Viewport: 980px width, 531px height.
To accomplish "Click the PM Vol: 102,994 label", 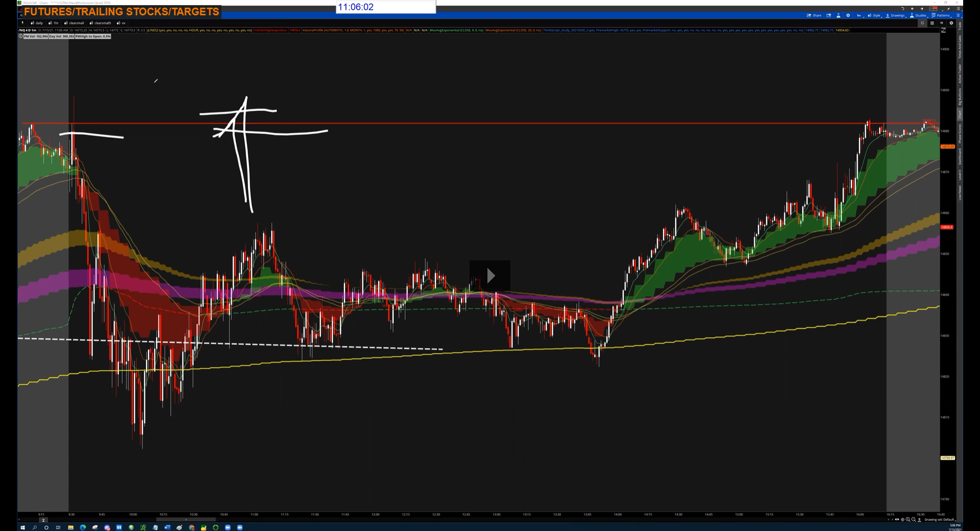I will (x=36, y=36).
